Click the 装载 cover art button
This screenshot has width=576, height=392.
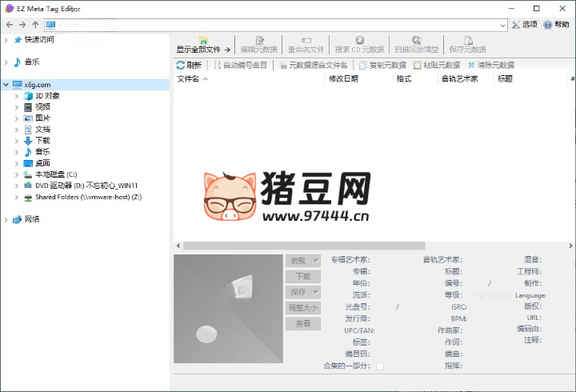tap(298, 261)
